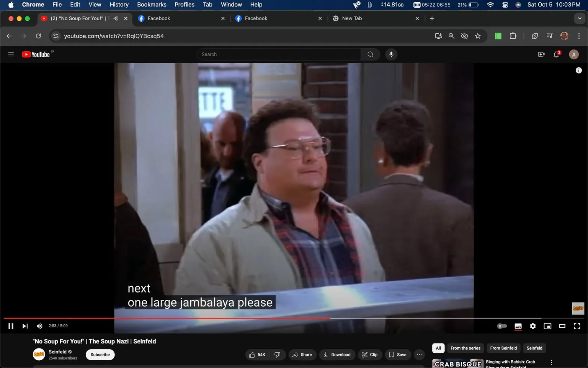Image resolution: width=588 pixels, height=368 pixels.
Task: Open media controls in toolbar
Action: [549, 36]
